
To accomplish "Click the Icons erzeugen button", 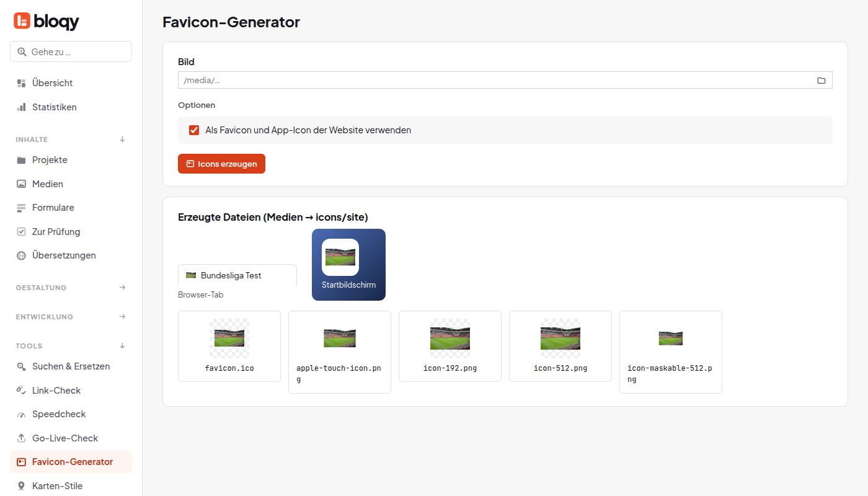I will [x=221, y=164].
